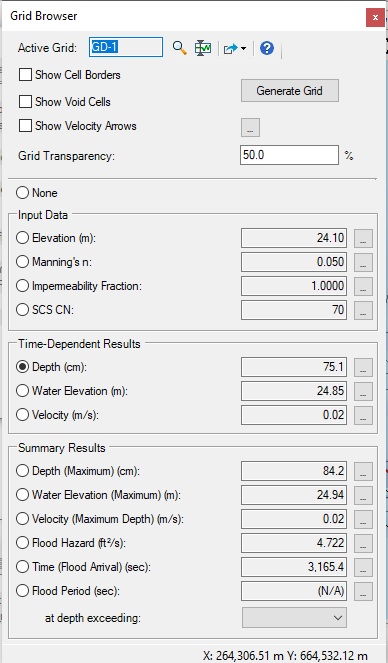Select the SCS CN radio option

point(22,310)
